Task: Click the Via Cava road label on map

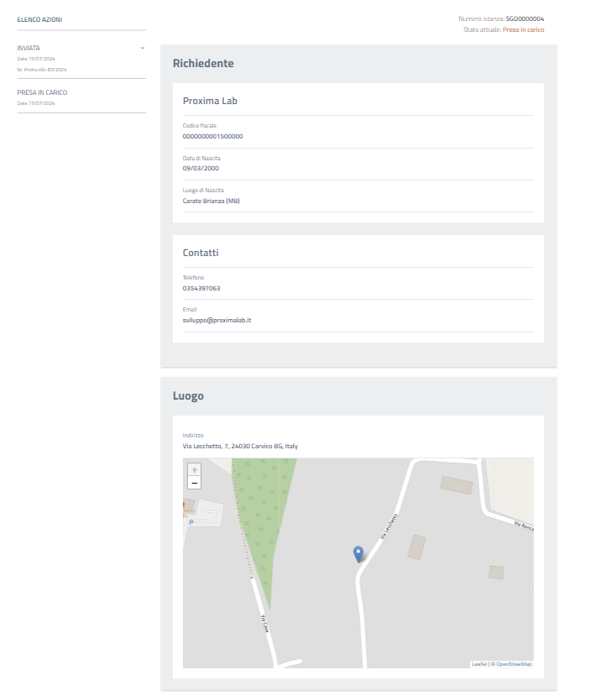Action: pyautogui.click(x=264, y=623)
